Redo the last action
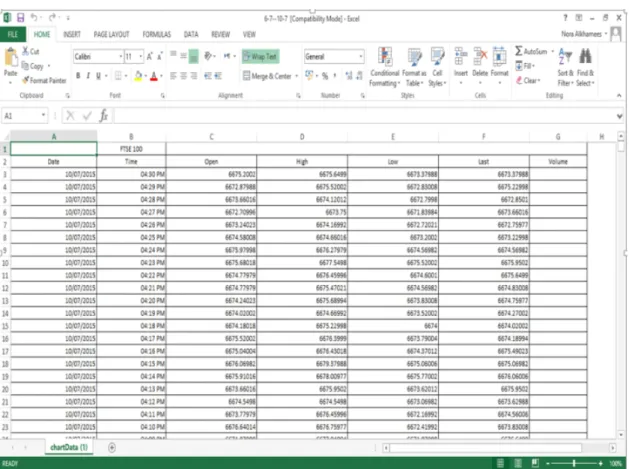Image resolution: width=629 pixels, height=469 pixels. pos(53,17)
